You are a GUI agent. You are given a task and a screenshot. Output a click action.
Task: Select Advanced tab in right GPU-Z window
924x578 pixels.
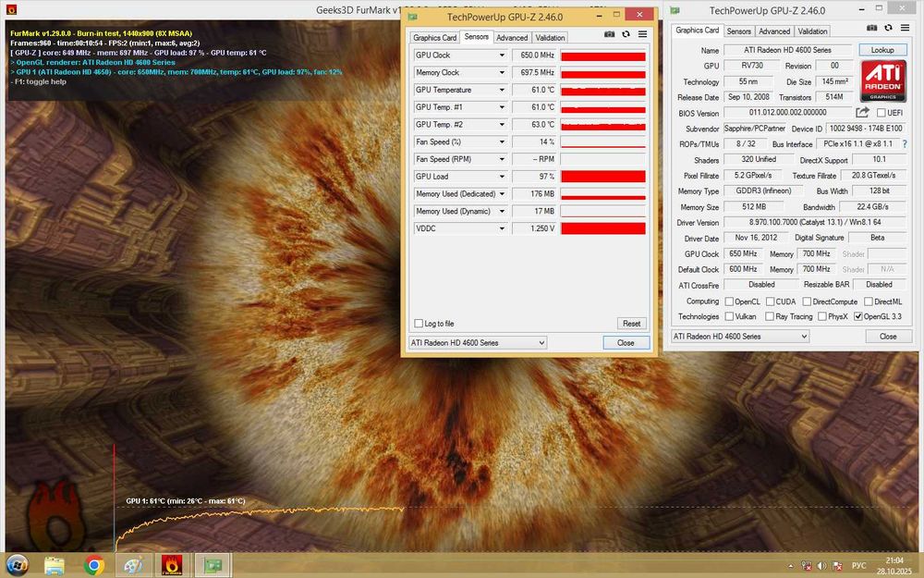tap(774, 31)
